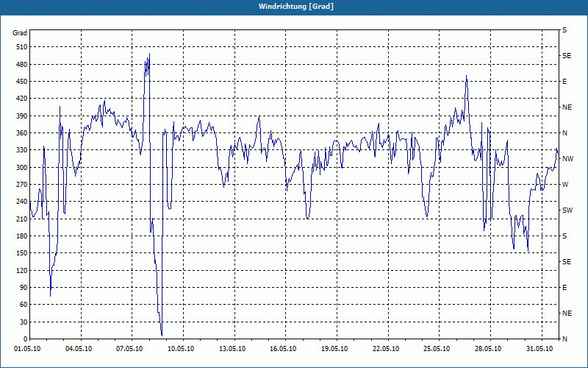The width and height of the screenshot is (588, 368).
Task: Choose the 22.05.10 date label
Action: click(385, 349)
